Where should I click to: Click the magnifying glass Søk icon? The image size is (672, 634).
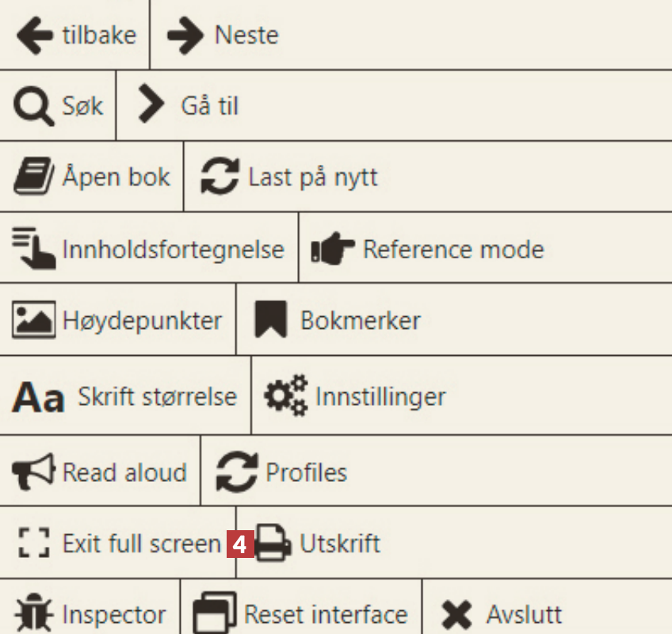pyautogui.click(x=34, y=106)
